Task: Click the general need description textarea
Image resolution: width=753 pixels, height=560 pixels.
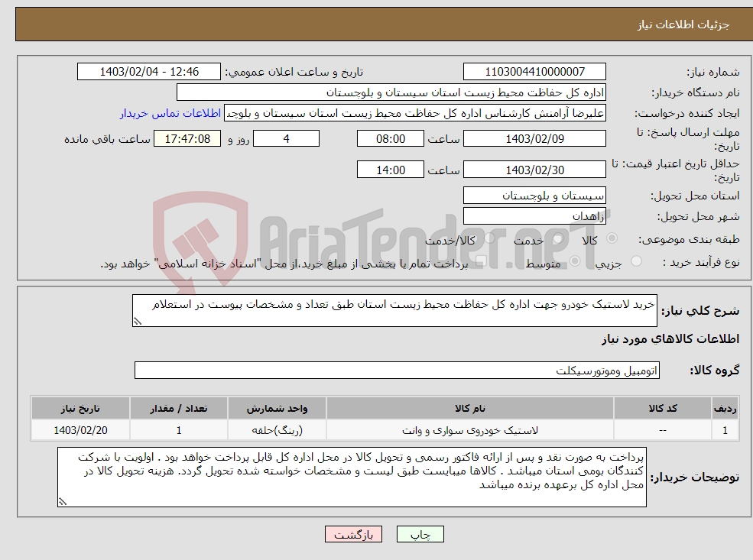Action: (394, 310)
